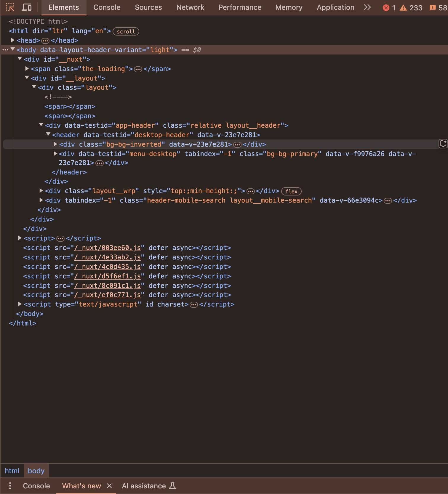The image size is (448, 494).
Task: Select the closing </header> tag line
Action: (x=69, y=172)
